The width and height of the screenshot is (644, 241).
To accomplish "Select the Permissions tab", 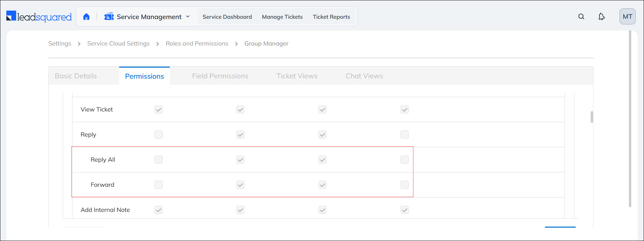I will pyautogui.click(x=144, y=76).
